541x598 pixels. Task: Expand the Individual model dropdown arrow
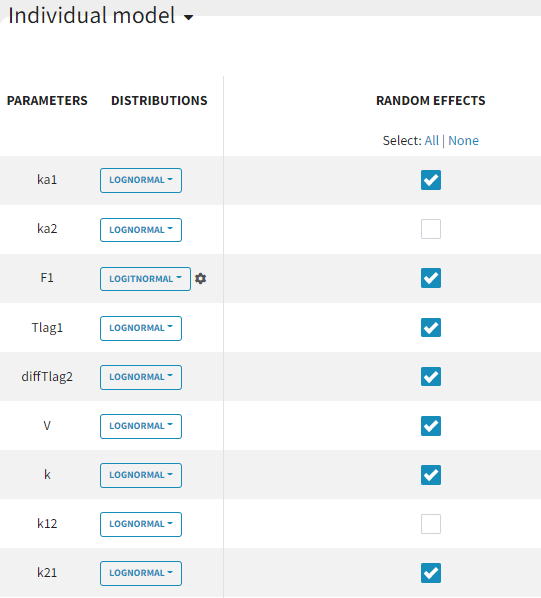(188, 17)
